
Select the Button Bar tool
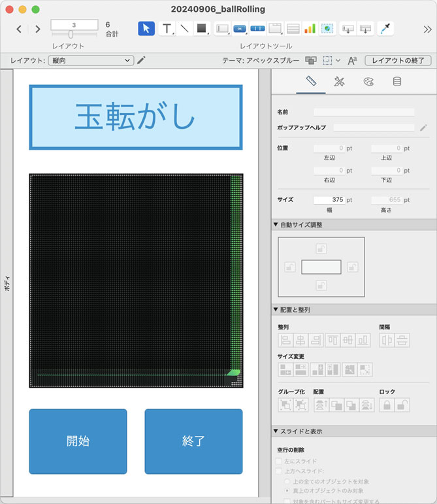click(257, 29)
